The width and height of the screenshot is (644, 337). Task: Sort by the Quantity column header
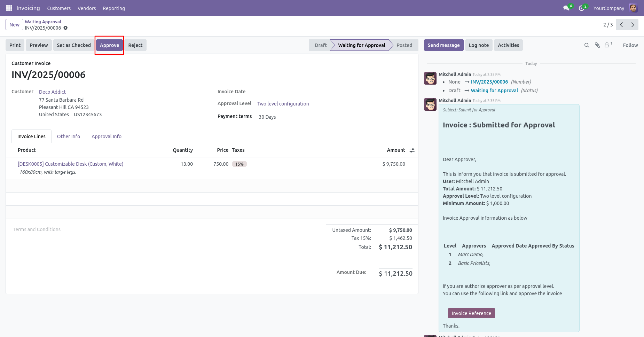(183, 150)
